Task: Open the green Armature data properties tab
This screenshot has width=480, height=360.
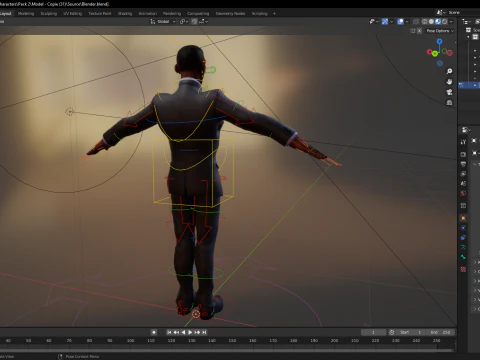Action: [x=463, y=247]
